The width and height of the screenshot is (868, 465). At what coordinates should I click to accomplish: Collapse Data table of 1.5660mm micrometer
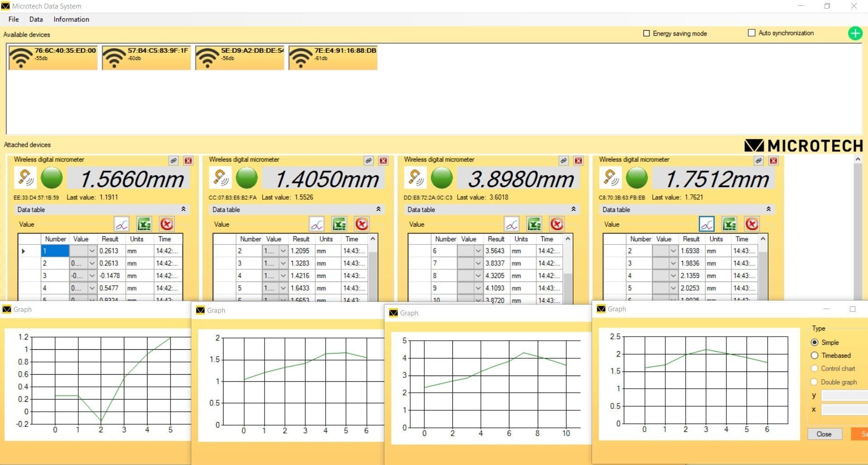click(183, 209)
